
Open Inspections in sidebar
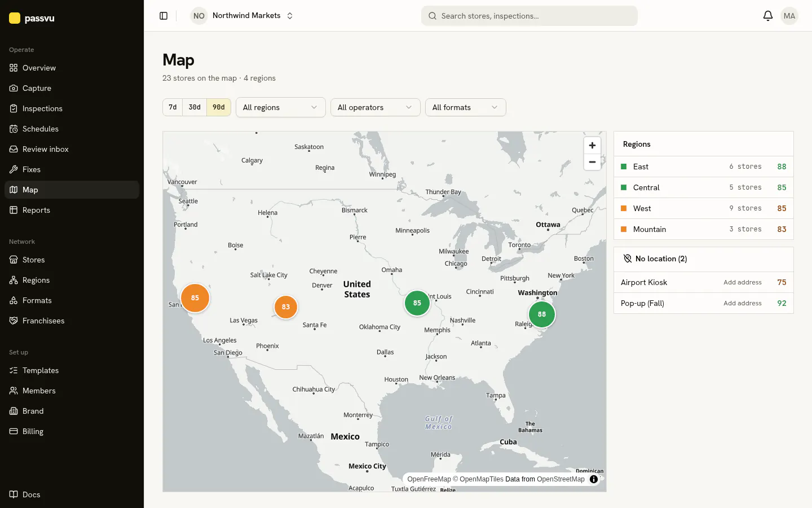72,108
